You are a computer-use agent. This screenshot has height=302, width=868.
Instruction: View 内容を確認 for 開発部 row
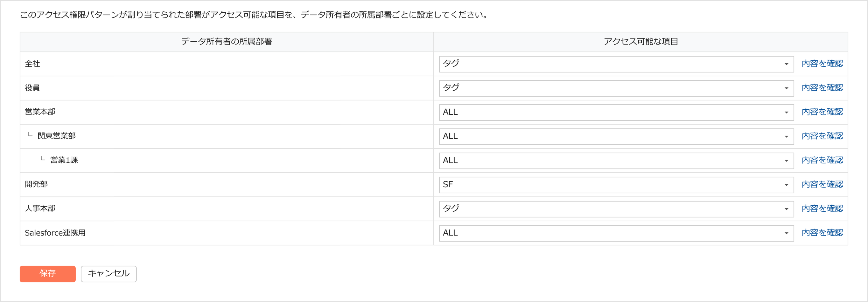pyautogui.click(x=822, y=184)
